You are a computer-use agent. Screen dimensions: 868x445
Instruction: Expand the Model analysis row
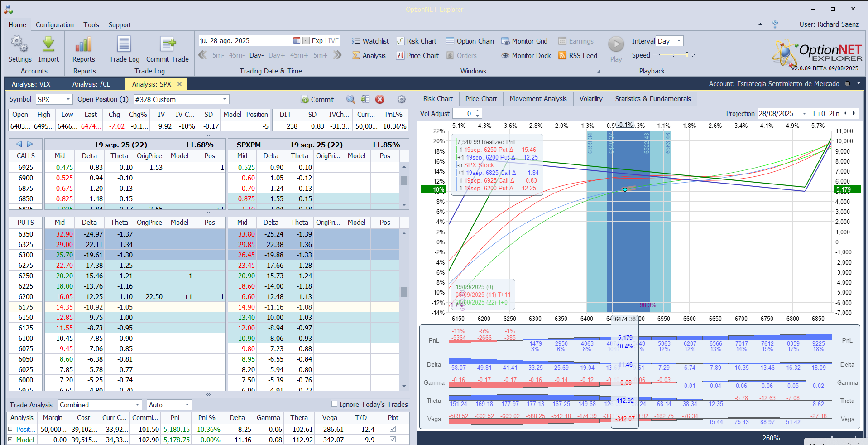tap(10, 439)
